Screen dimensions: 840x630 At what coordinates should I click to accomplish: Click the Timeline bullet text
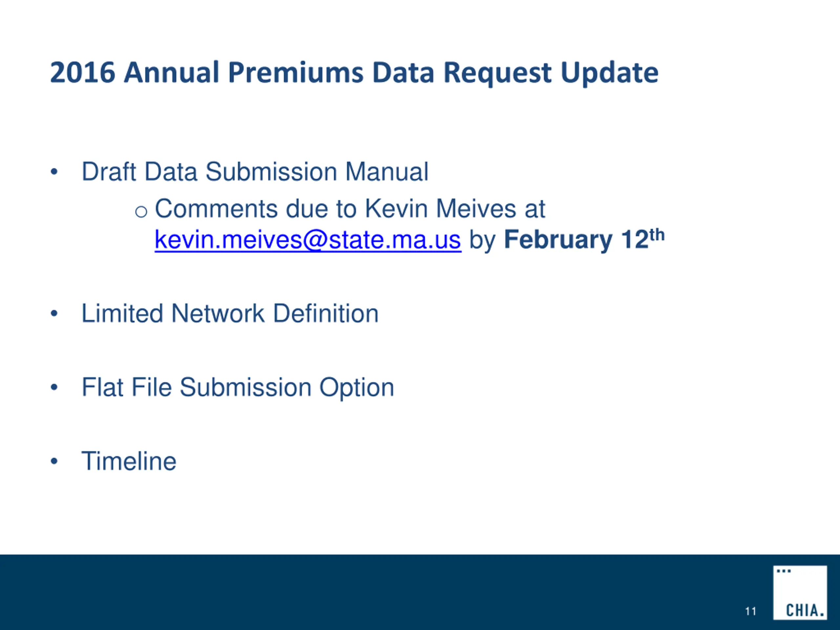click(129, 461)
